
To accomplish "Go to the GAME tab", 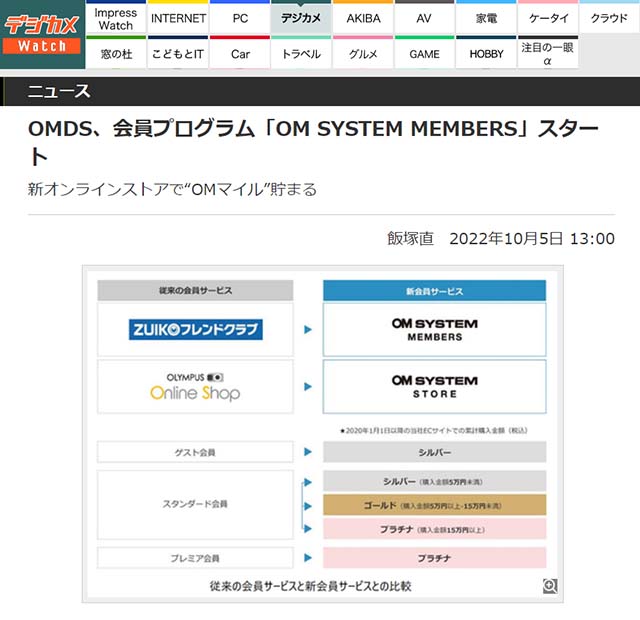I will pos(424,53).
